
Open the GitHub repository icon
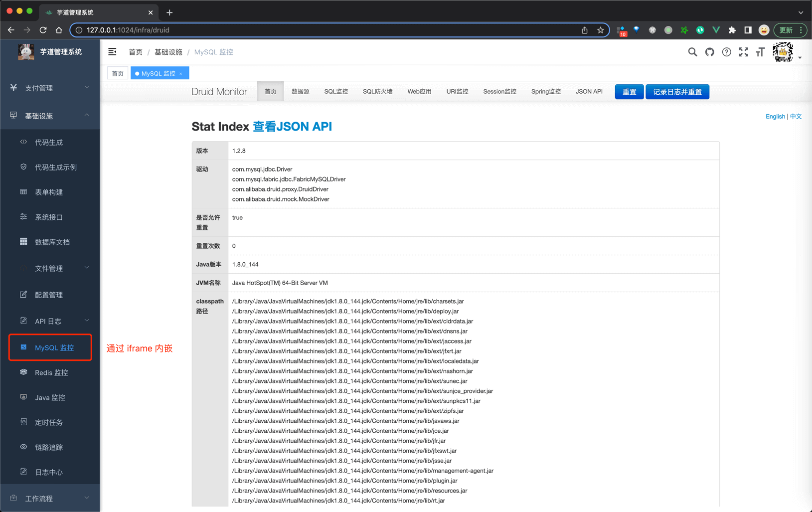tap(709, 52)
